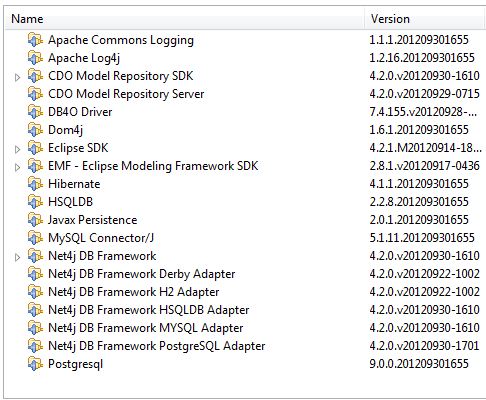Click the HSQLDB feature icon

35,202
